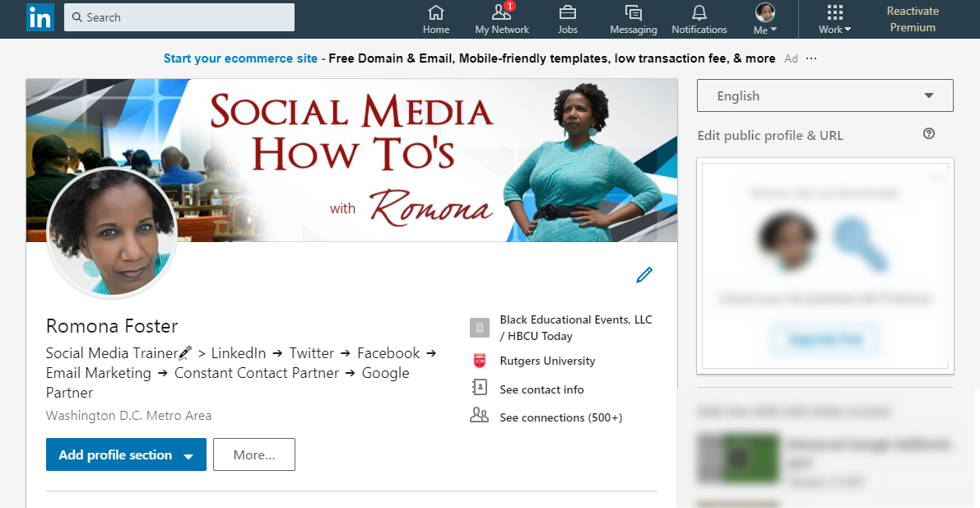
Task: Open the Work apps grid menu
Action: click(835, 19)
